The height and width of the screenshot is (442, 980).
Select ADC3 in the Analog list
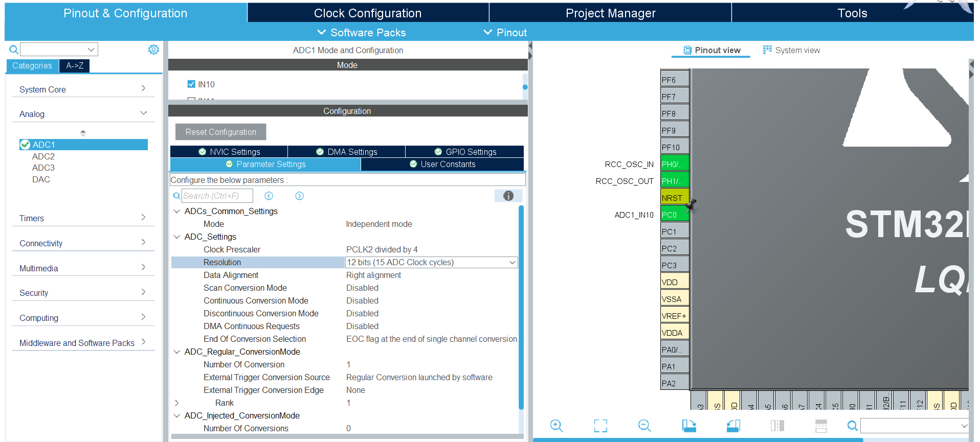[x=43, y=168]
